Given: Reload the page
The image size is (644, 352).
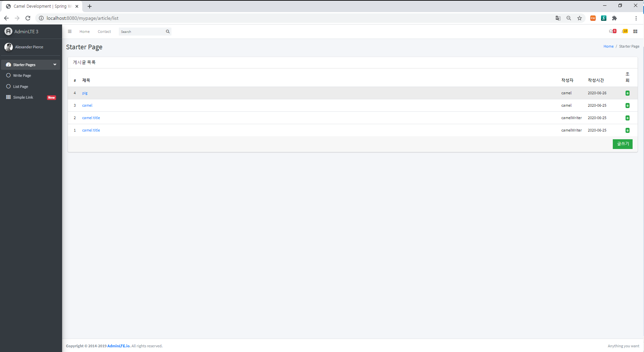Looking at the screenshot, I should [28, 18].
